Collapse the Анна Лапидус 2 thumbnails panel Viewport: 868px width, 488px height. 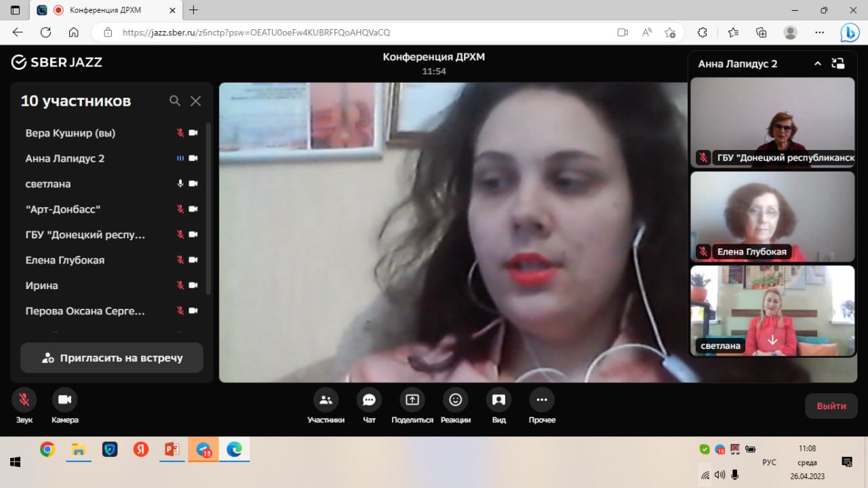817,64
